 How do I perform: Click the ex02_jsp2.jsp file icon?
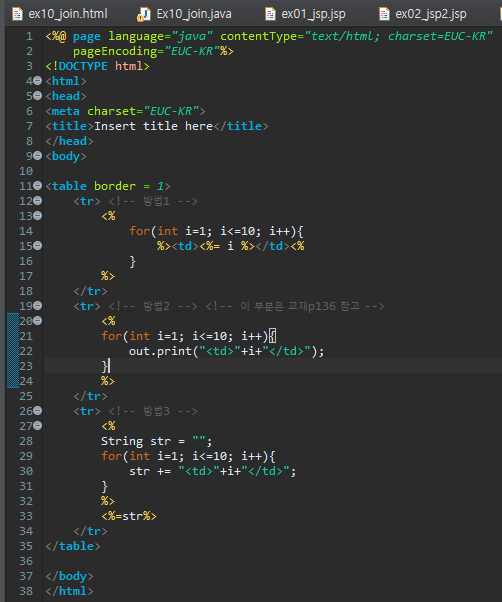(x=384, y=14)
